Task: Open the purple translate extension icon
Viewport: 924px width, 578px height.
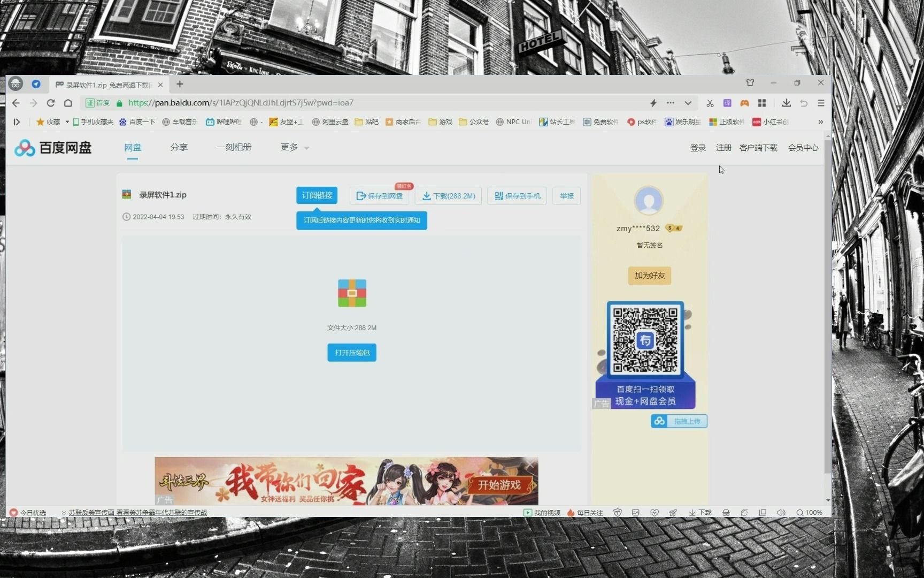Action: click(727, 103)
